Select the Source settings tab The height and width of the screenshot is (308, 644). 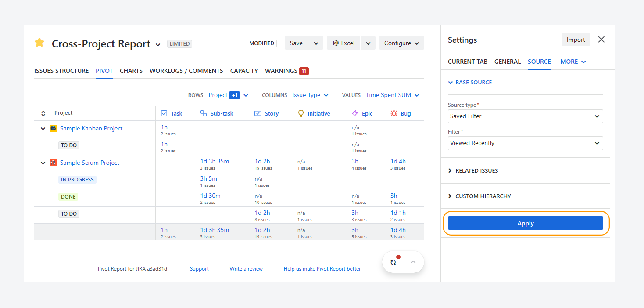click(539, 62)
